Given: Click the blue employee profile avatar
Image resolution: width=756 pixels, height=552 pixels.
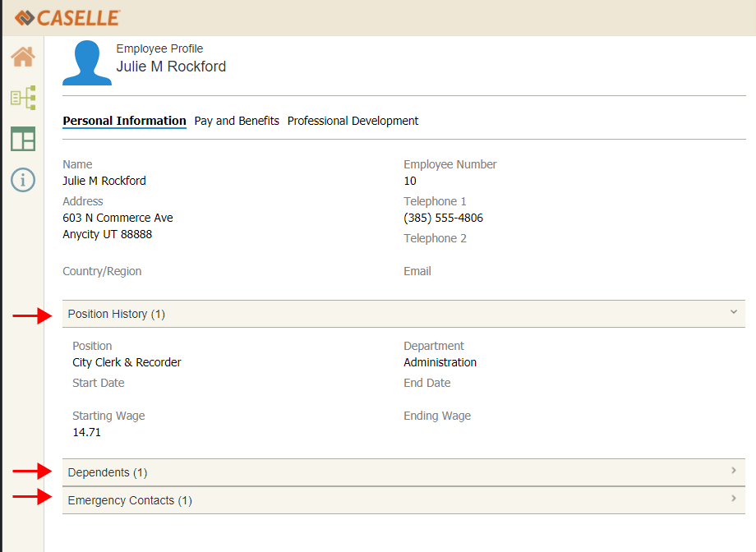Looking at the screenshot, I should (x=87, y=62).
